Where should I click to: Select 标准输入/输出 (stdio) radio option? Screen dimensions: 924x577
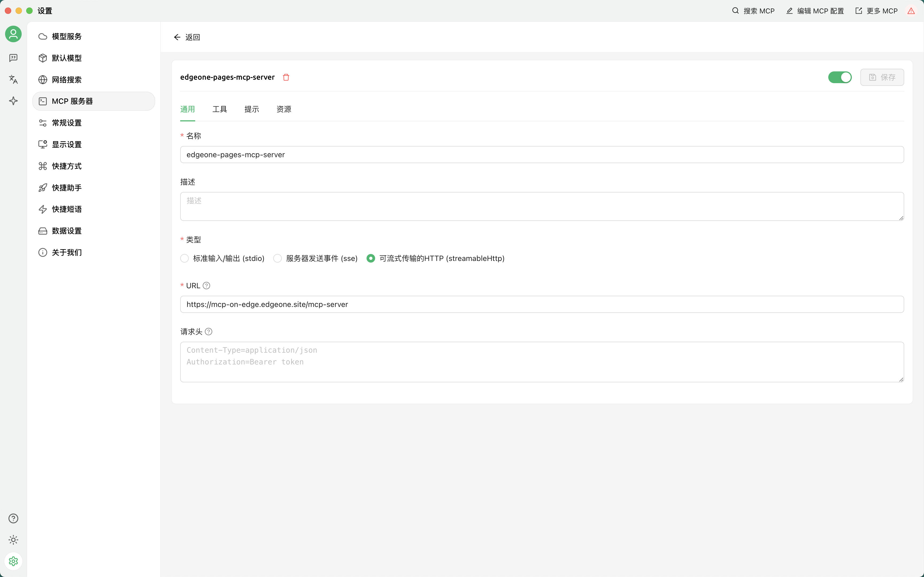pyautogui.click(x=185, y=258)
